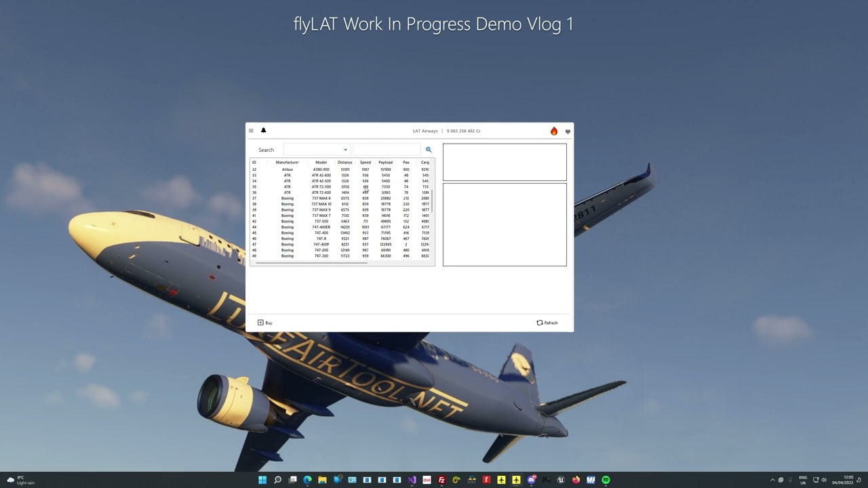The image size is (868, 488).
Task: Click the Airbus manufacturer cell
Action: pos(288,169)
